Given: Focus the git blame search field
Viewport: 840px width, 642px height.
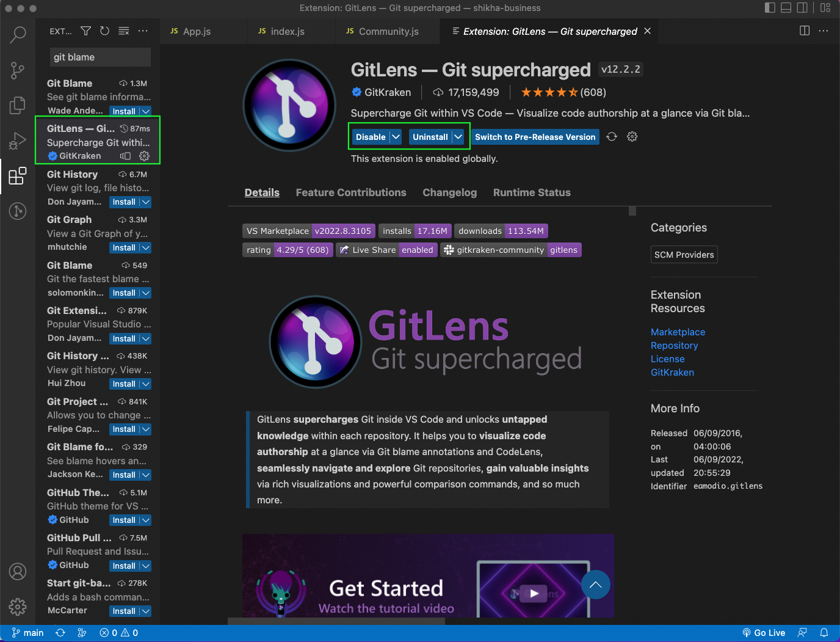Looking at the screenshot, I should [100, 57].
